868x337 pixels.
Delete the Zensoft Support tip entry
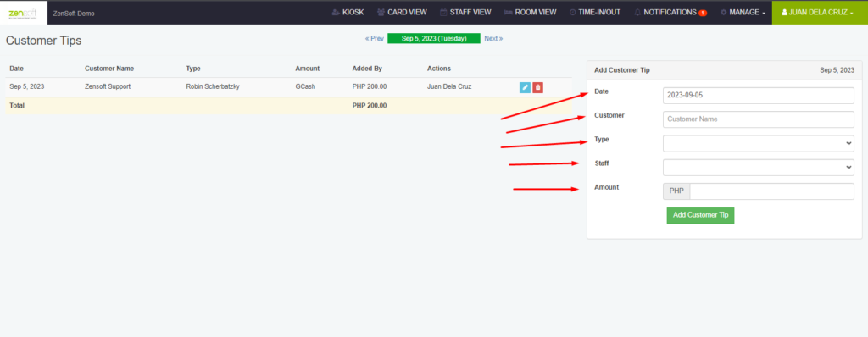(x=537, y=87)
